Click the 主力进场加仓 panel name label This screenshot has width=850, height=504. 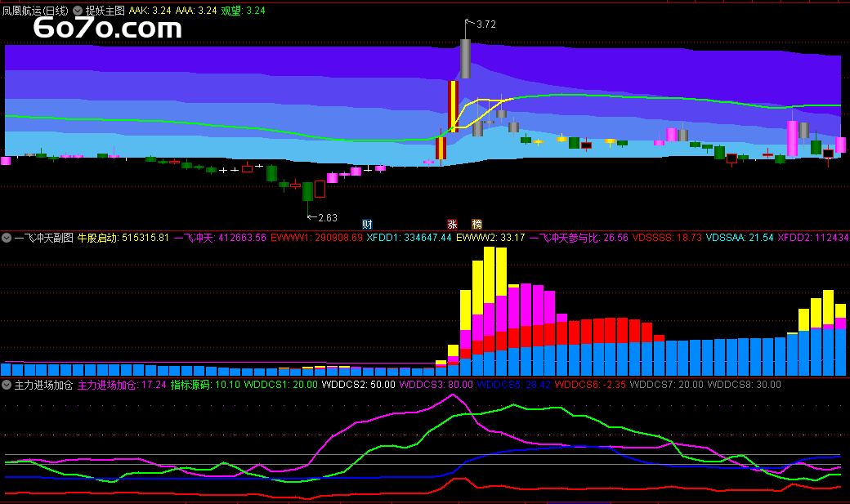[43, 385]
